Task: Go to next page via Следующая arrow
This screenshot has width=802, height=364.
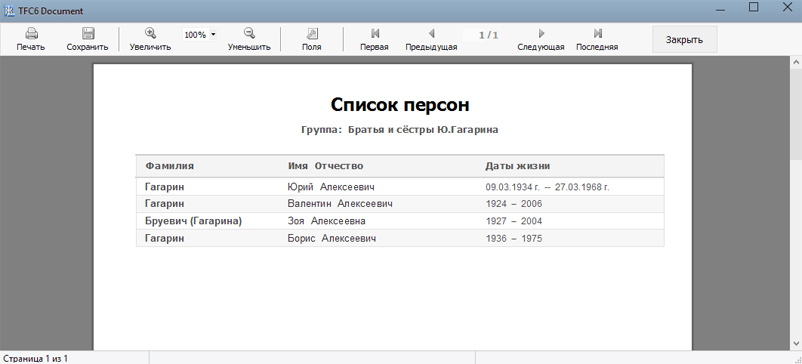Action: pos(542,34)
